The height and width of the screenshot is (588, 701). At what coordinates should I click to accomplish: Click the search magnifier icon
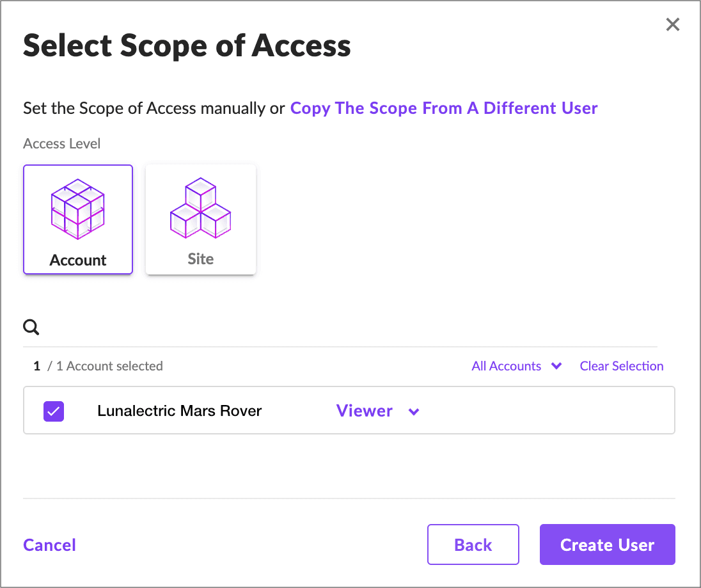(x=31, y=327)
